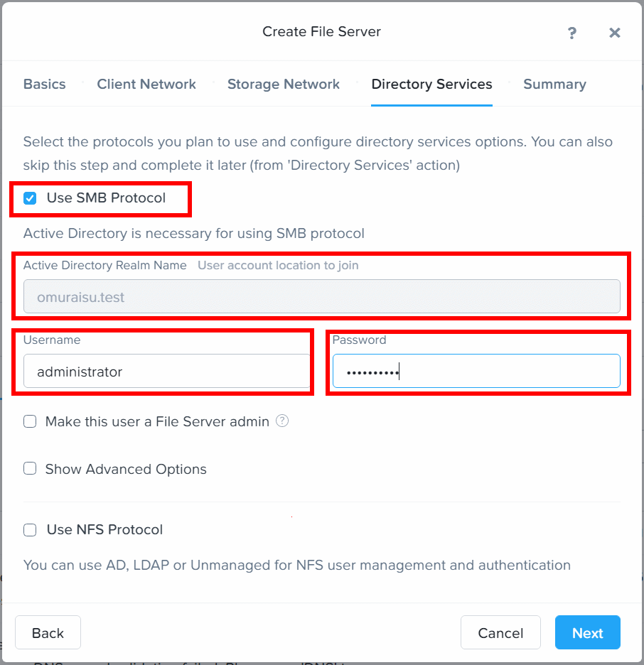Enable Make this user a File Server admin

tap(30, 421)
